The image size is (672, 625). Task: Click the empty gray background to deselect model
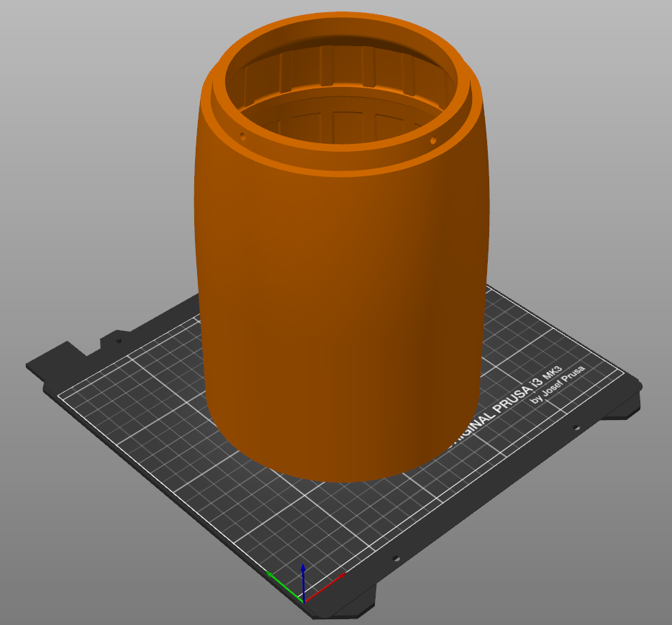pyautogui.click(x=86, y=108)
